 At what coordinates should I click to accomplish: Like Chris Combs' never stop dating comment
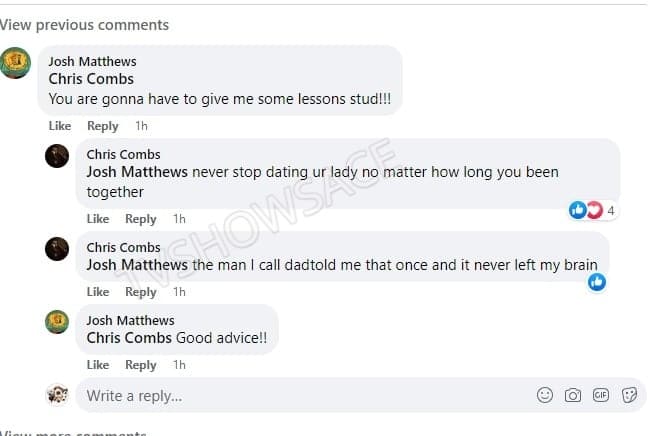point(98,219)
